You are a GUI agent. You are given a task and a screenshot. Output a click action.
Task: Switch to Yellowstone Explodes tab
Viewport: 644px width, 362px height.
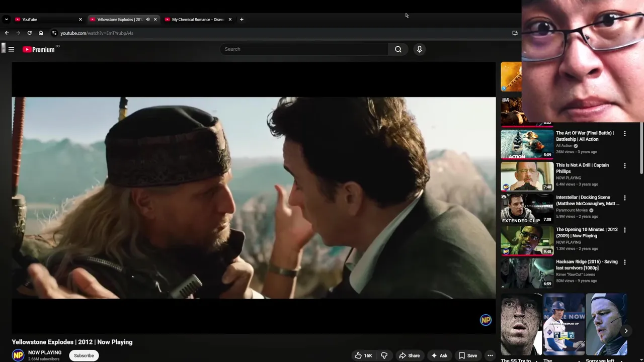click(x=123, y=19)
